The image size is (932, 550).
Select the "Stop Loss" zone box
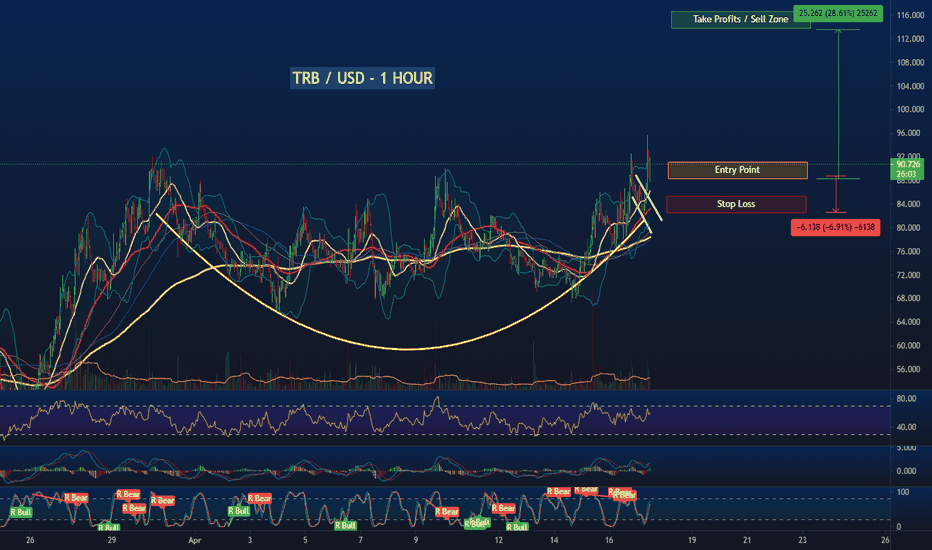pos(736,204)
